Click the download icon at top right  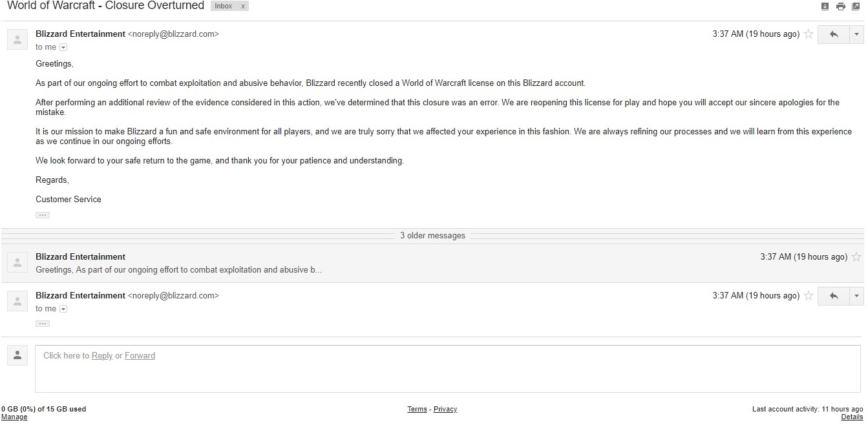[825, 6]
